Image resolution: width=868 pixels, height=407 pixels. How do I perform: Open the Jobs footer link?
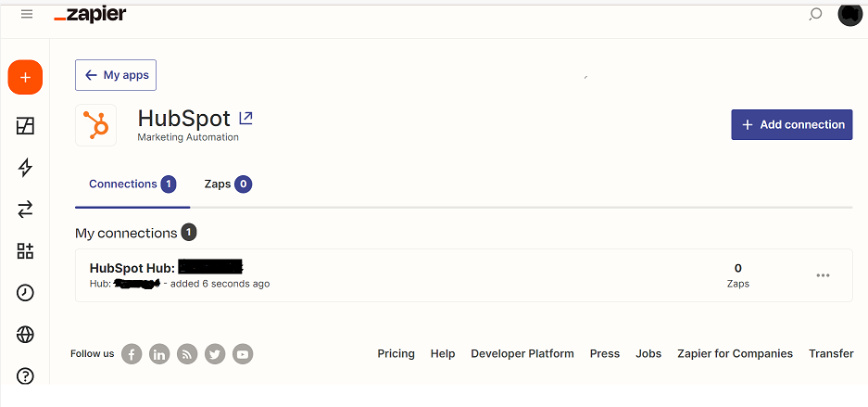coord(648,353)
